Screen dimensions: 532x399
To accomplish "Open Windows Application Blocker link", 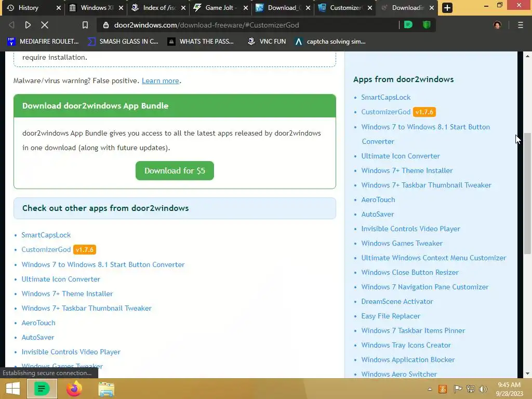I will 408,360.
